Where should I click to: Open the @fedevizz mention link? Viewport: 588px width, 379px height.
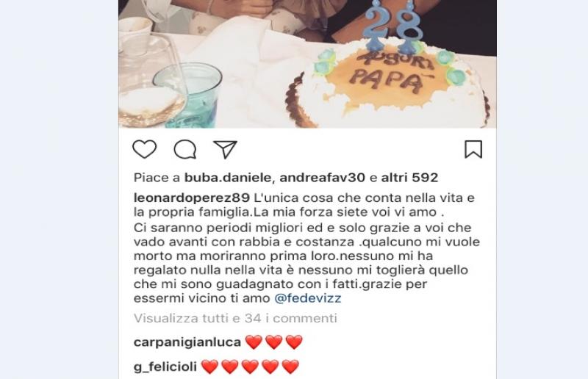click(308, 298)
